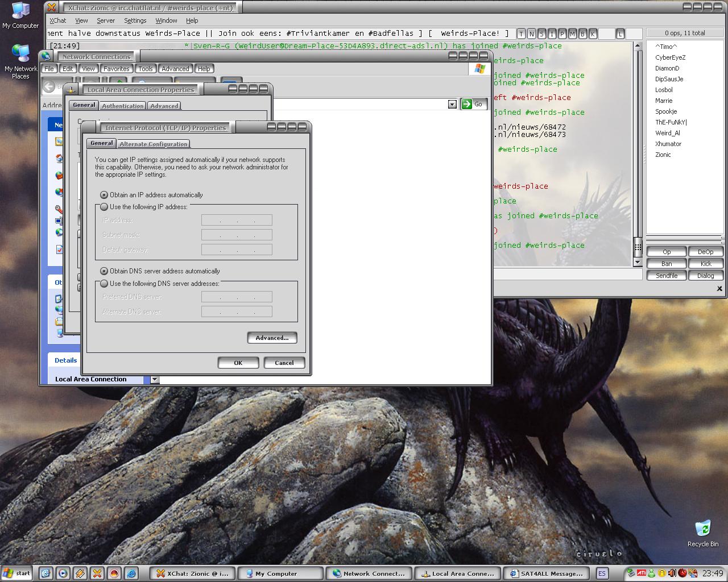728x582 pixels.
Task: Click the XChat tab close X
Action: tap(719, 289)
